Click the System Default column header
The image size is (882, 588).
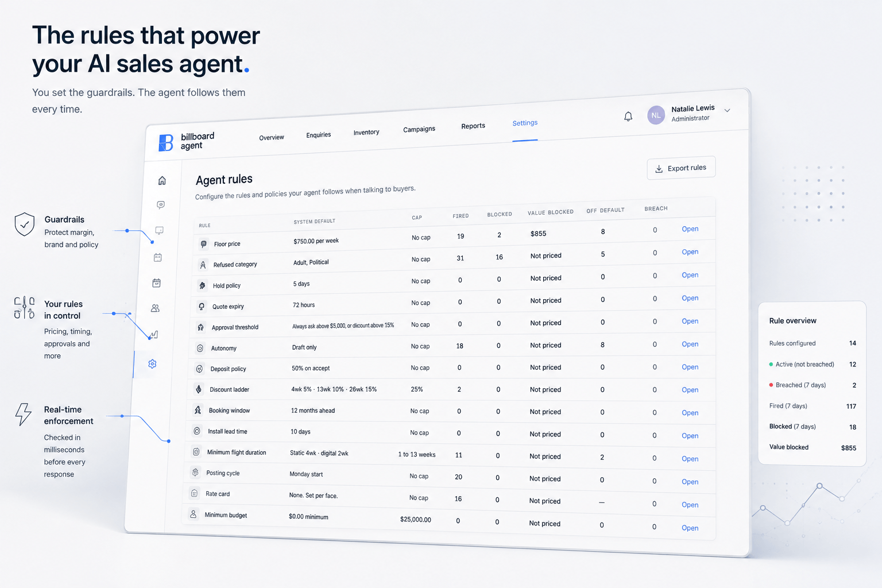click(x=314, y=222)
